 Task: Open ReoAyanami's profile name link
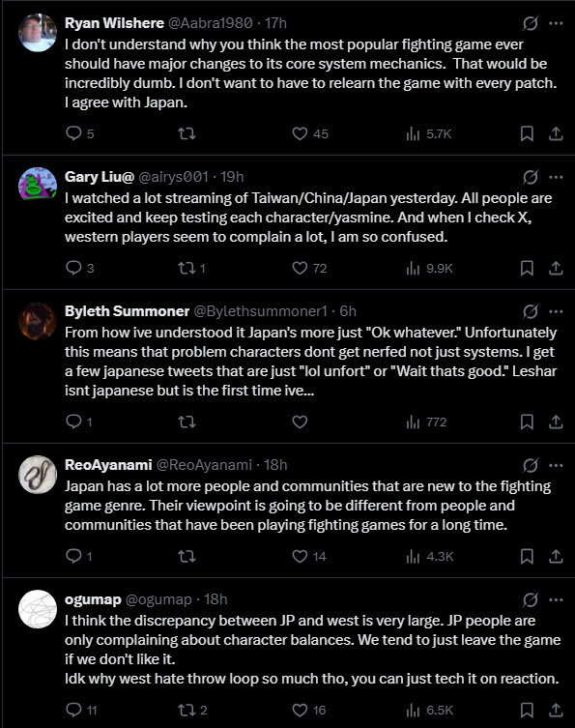point(108,465)
